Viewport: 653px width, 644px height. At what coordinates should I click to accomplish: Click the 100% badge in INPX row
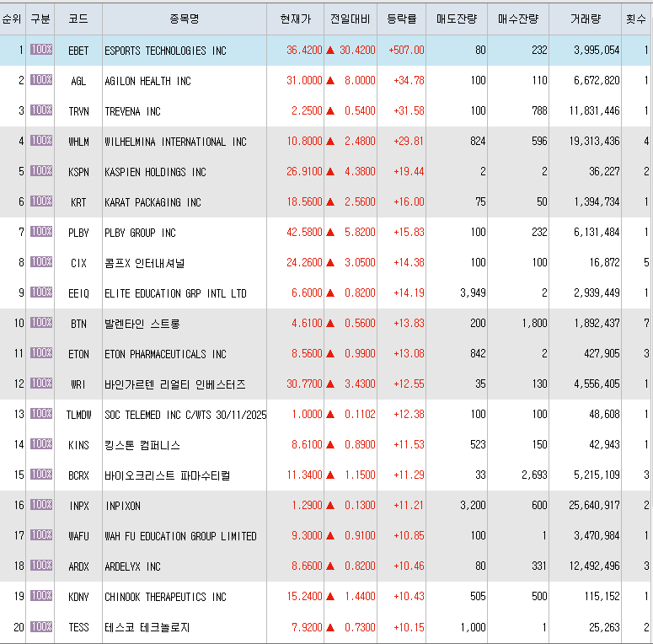coord(41,504)
